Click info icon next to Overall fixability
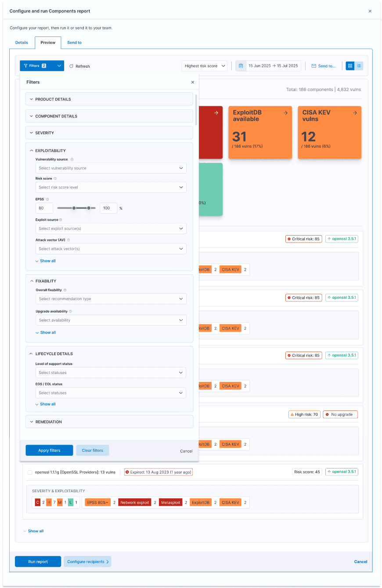Image resolution: width=382 pixels, height=588 pixels. (65, 290)
